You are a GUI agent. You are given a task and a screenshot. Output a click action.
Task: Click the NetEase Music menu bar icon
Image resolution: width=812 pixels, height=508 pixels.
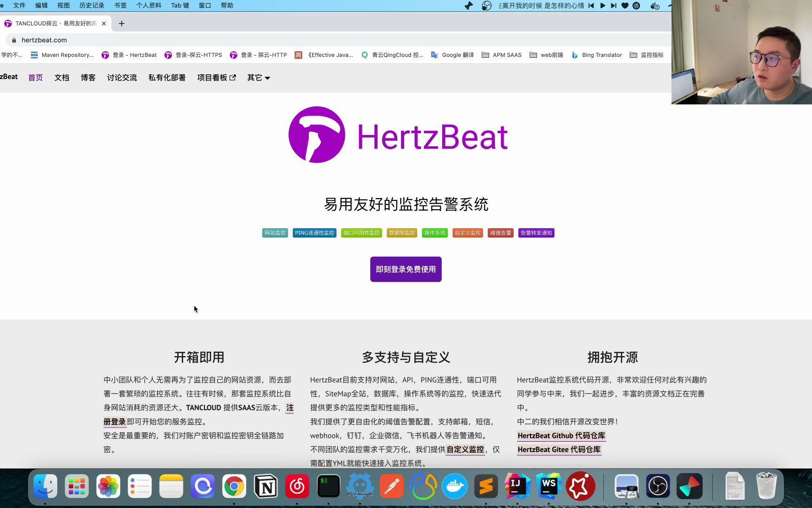click(636, 6)
